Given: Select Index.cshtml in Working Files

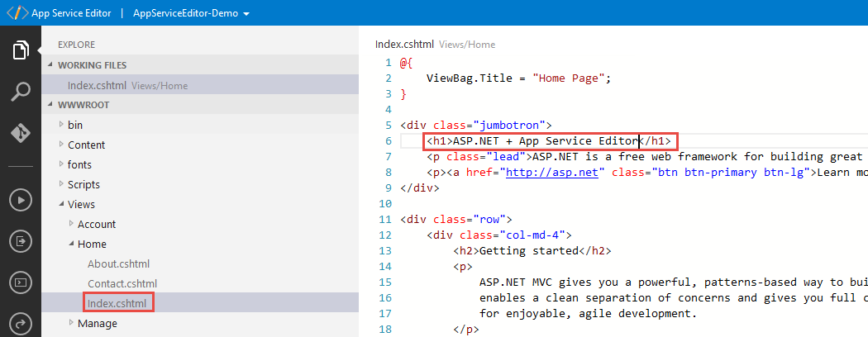Looking at the screenshot, I should [200, 85].
